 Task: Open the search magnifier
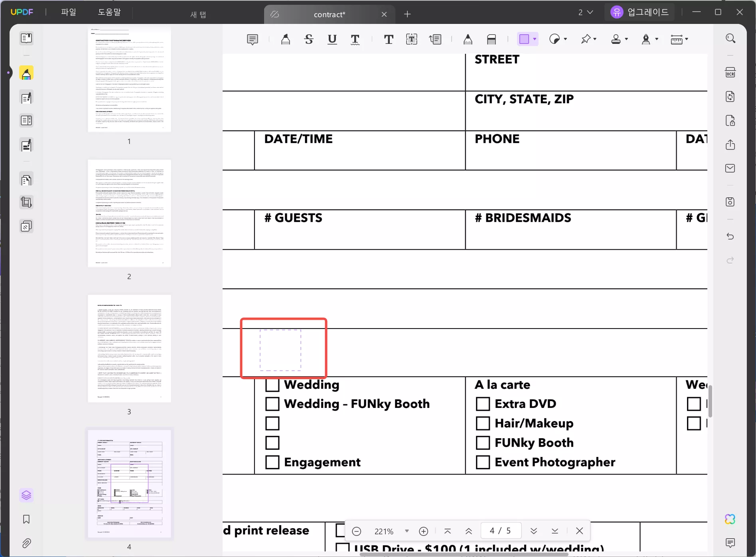(730, 38)
